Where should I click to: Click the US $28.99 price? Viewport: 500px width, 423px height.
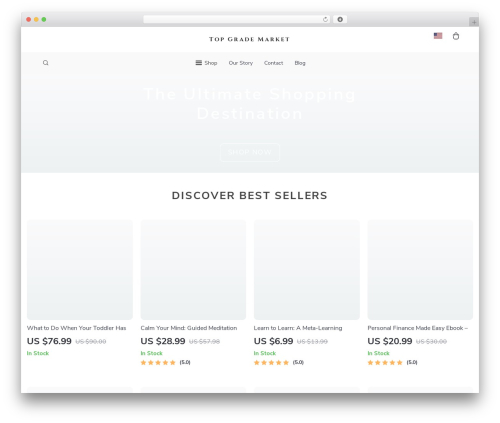click(x=163, y=341)
